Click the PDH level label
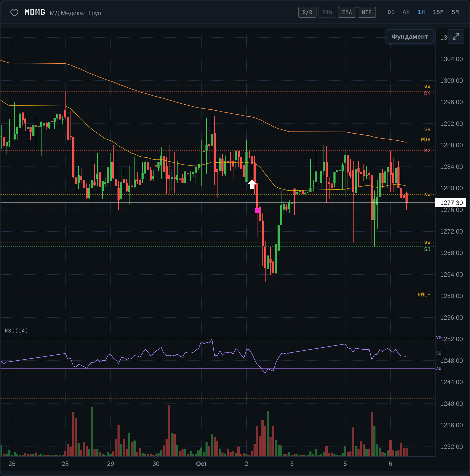 click(x=426, y=140)
